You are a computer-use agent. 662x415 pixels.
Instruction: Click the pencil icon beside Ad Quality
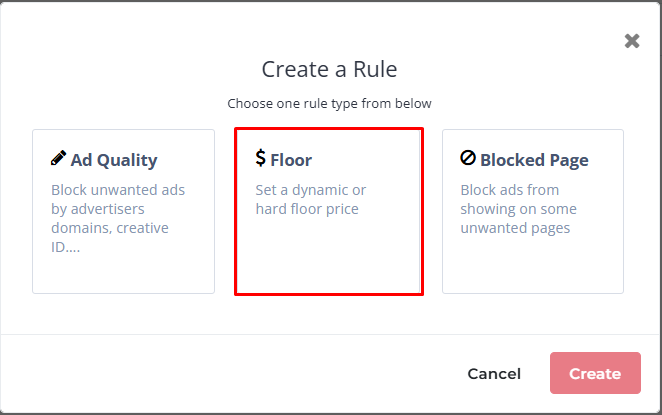(59, 159)
